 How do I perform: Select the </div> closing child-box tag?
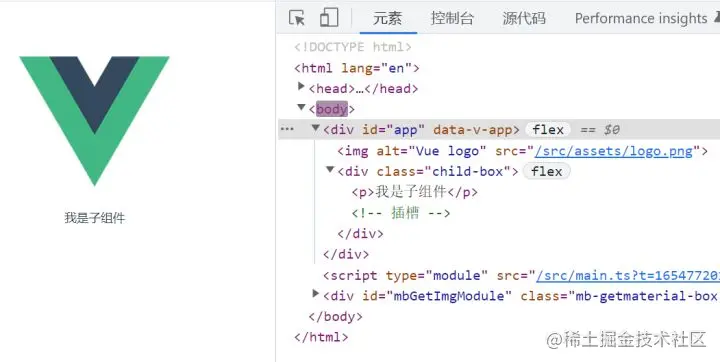click(360, 233)
